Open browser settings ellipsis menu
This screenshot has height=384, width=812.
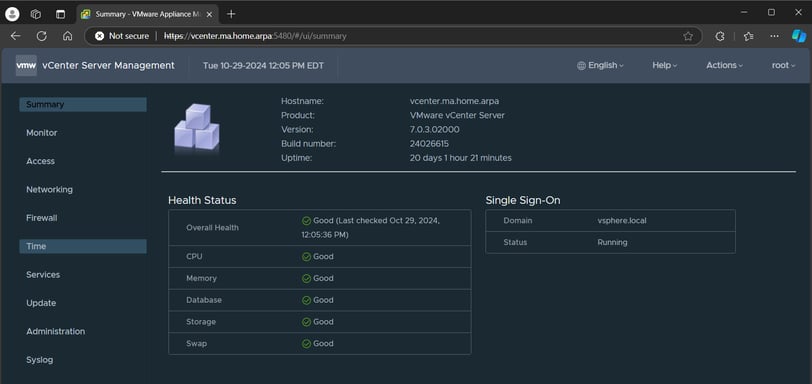click(774, 36)
